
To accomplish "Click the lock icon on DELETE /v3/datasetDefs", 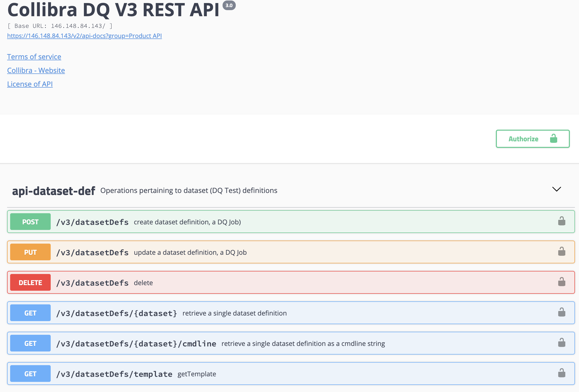I will point(562,282).
